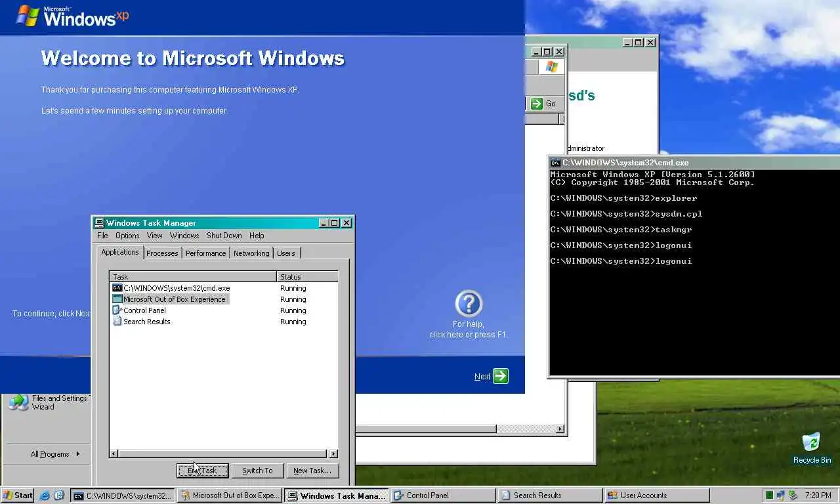Viewport: 840px width, 504px height.
Task: Sort task list by Task column header
Action: pos(193,277)
